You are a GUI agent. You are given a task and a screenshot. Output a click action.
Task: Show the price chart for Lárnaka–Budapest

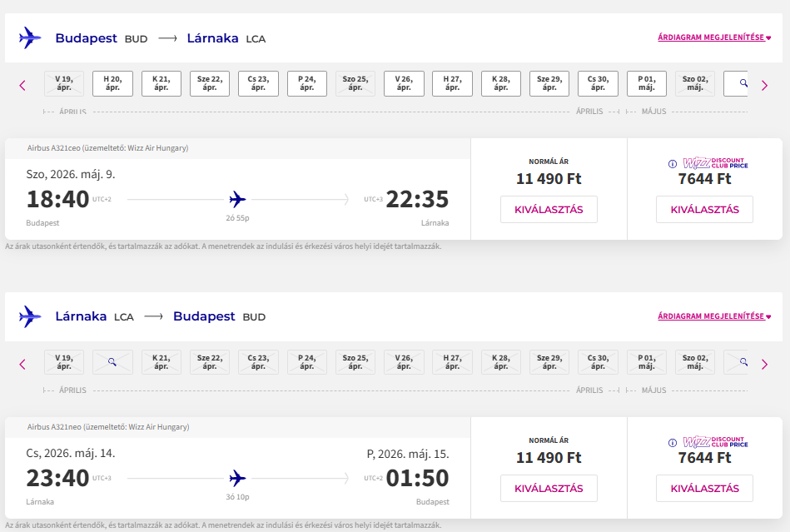pyautogui.click(x=714, y=316)
